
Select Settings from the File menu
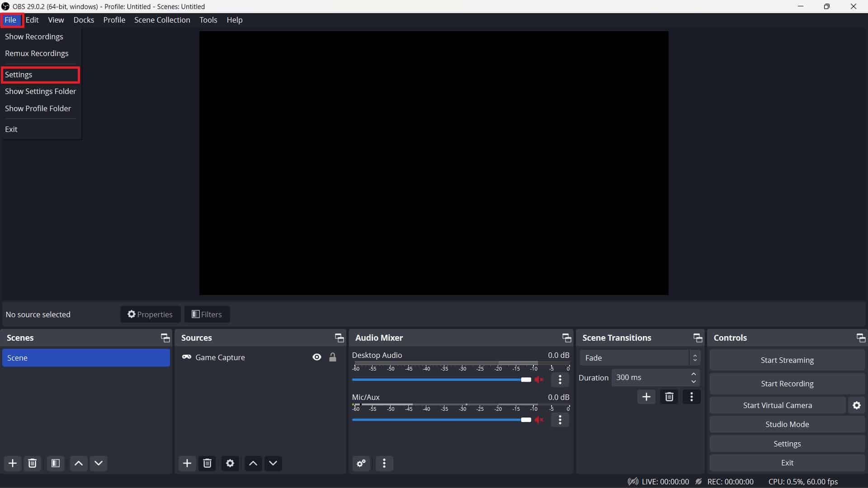point(19,75)
